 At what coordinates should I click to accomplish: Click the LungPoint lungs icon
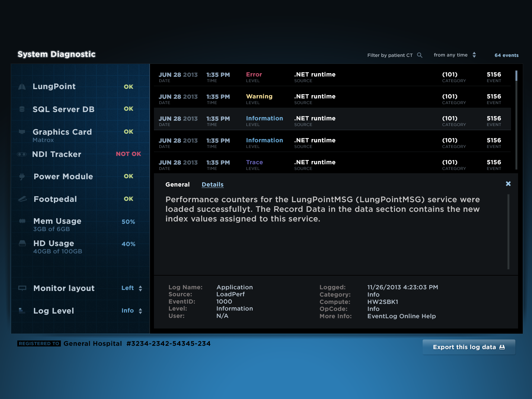pyautogui.click(x=22, y=86)
